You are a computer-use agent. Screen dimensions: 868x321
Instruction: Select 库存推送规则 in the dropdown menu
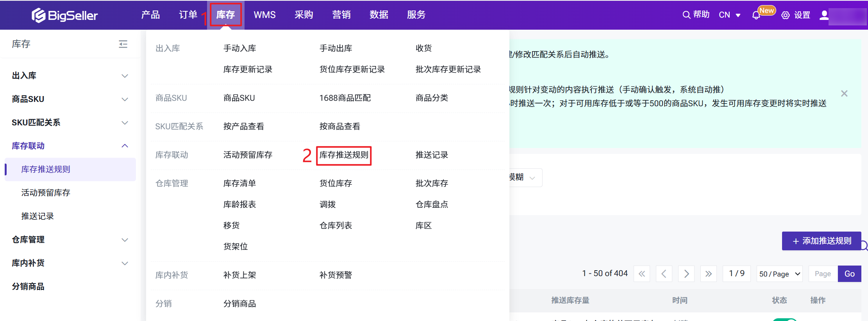[x=343, y=155]
